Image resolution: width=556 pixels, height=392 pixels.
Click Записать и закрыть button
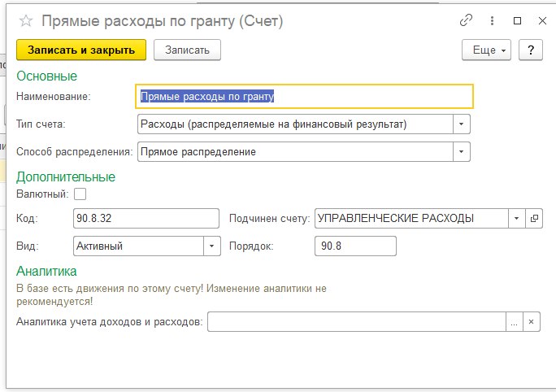[81, 50]
